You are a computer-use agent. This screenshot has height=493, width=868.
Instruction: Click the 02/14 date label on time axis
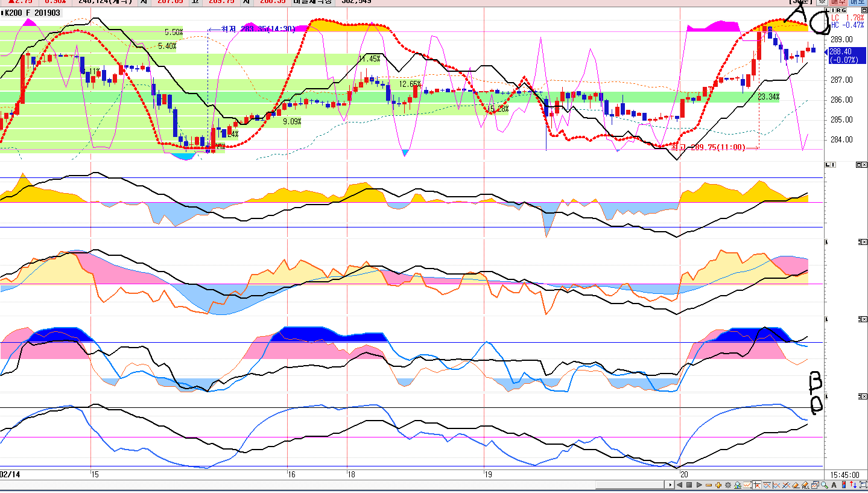pos(8,474)
